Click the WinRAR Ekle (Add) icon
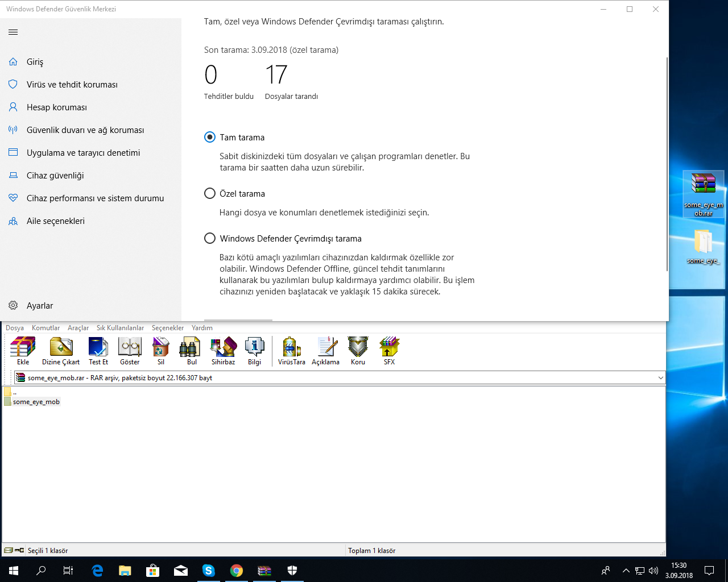The height and width of the screenshot is (582, 728). pos(23,351)
